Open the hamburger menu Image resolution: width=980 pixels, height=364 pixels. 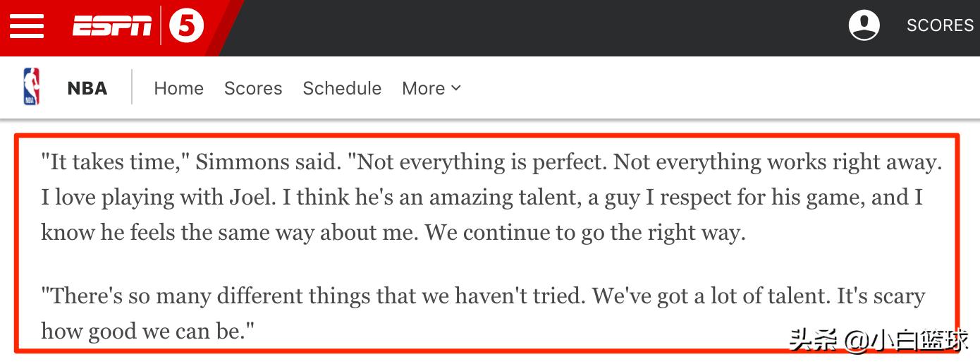click(26, 27)
